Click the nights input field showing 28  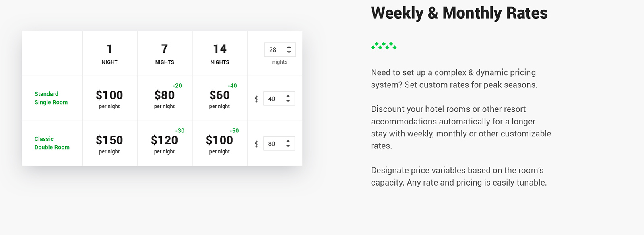click(x=280, y=49)
